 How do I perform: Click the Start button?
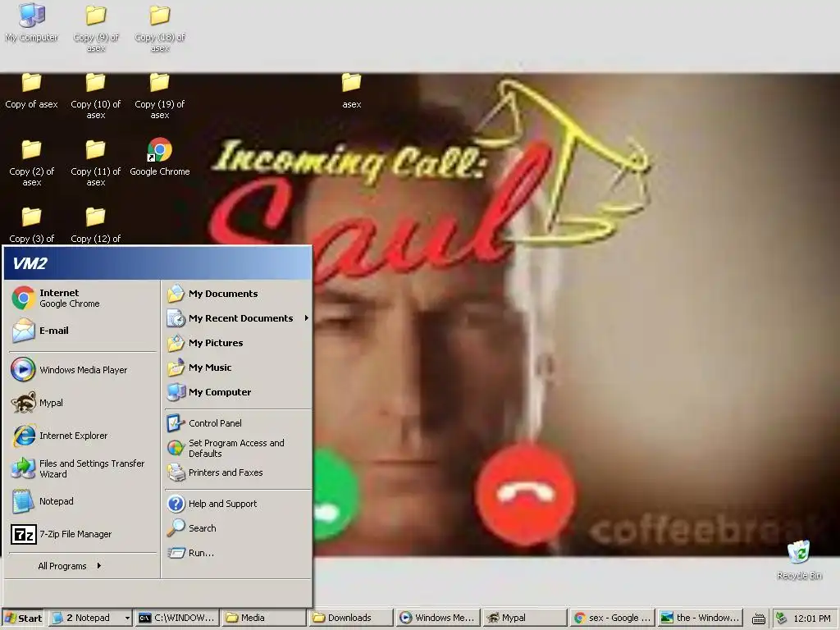[24, 618]
